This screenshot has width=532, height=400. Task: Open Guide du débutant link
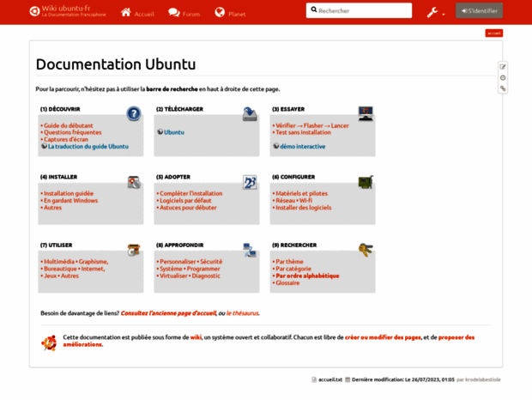[x=68, y=125]
